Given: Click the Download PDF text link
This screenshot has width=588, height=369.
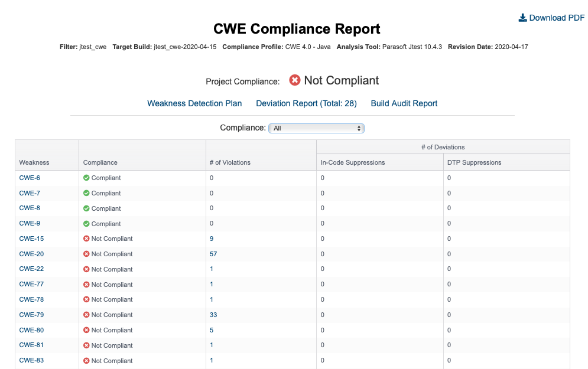Looking at the screenshot, I should pyautogui.click(x=557, y=18).
